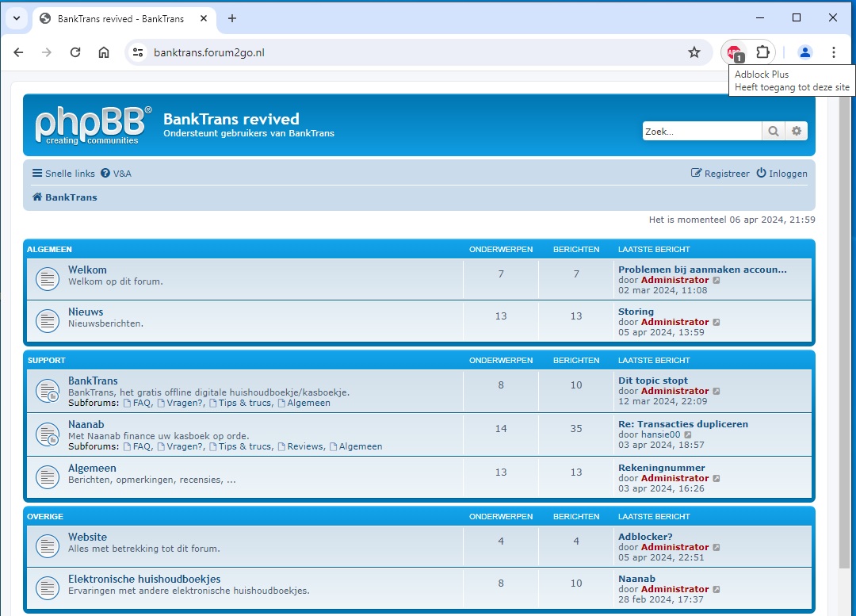Open the Chrome extensions puzzle icon

(x=762, y=52)
